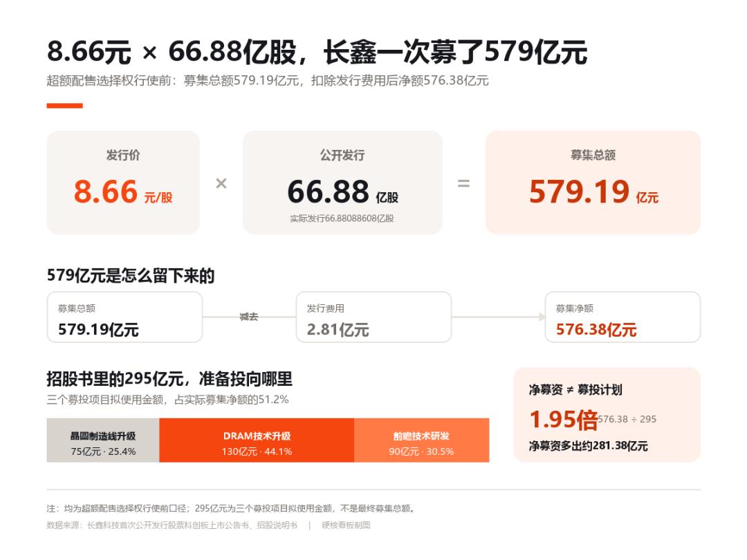
Task: Click the section heading '579亿元是怎么留下来的'
Action: 131,276
